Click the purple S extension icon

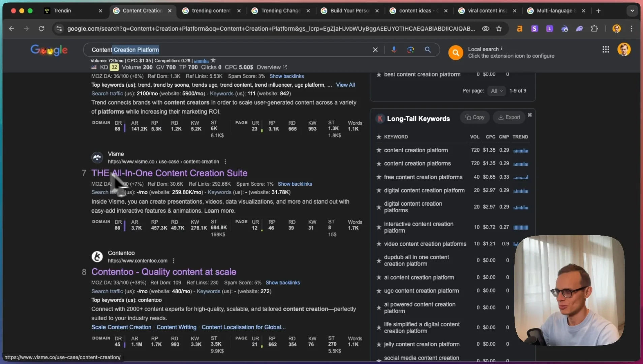click(534, 29)
